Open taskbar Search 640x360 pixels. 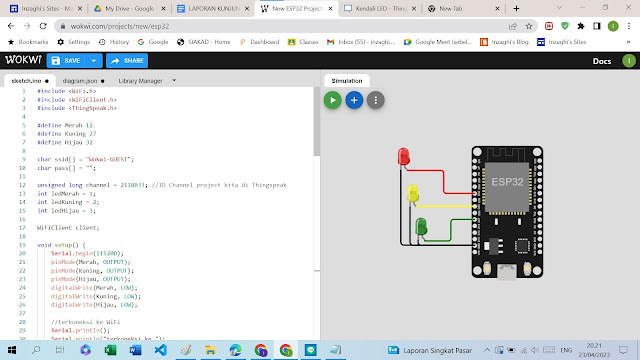point(36,350)
